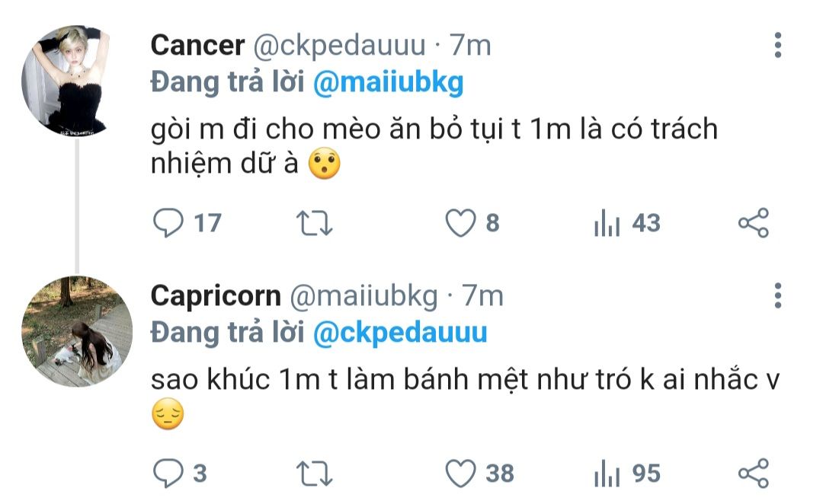The image size is (823, 504).
Task: Retweet Cancer's tweet
Action: click(x=315, y=223)
